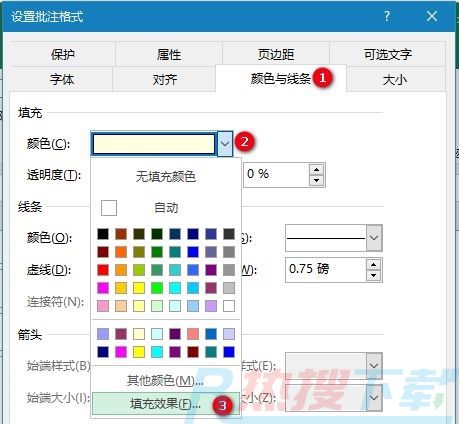This screenshot has height=424, width=459.
Task: Open the help question mark button
Action: [x=387, y=16]
